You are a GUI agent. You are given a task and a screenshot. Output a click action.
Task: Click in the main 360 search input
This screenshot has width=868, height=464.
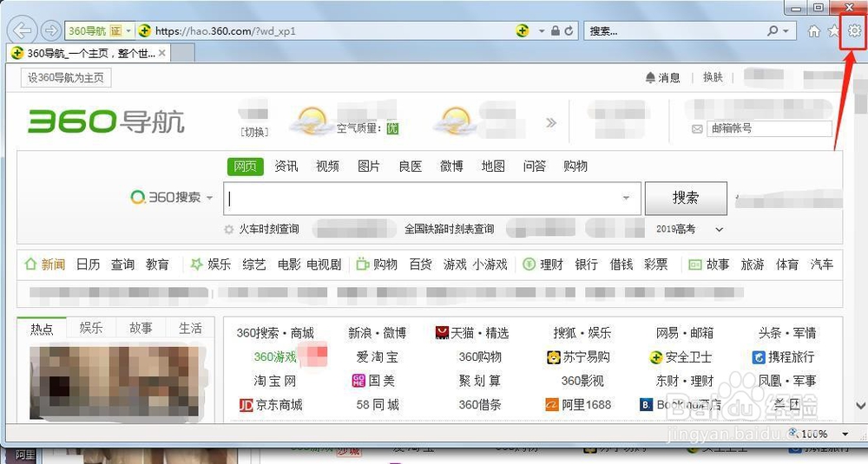[432, 198]
